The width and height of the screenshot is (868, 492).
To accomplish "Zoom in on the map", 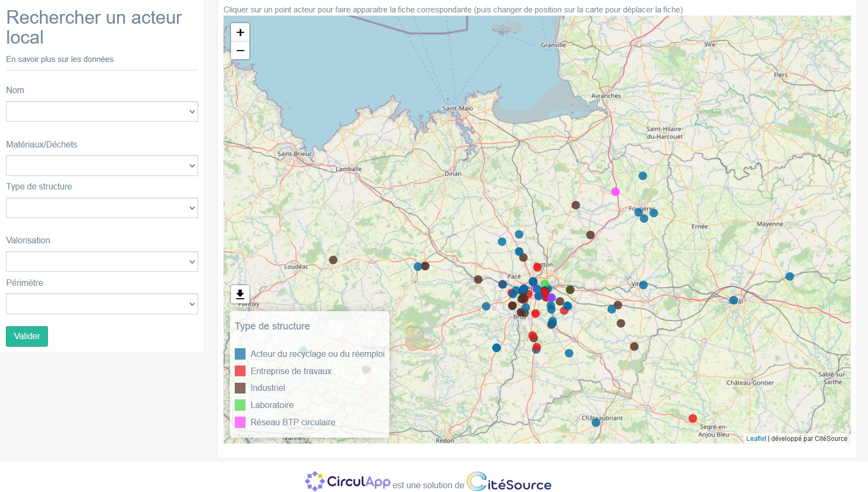I will (240, 32).
